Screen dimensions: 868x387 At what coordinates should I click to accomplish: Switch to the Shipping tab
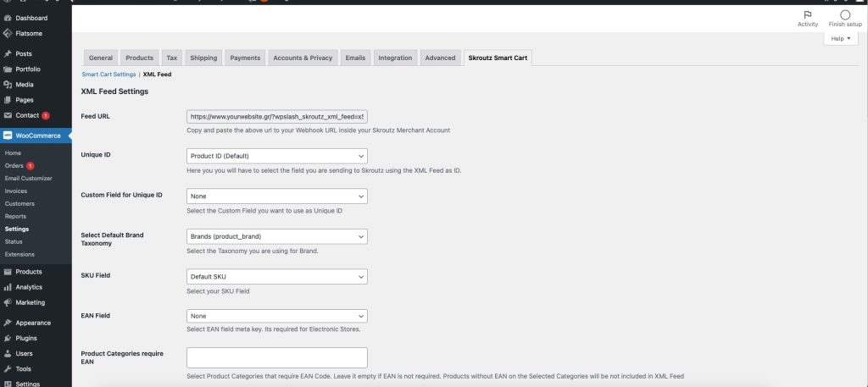pyautogui.click(x=203, y=58)
